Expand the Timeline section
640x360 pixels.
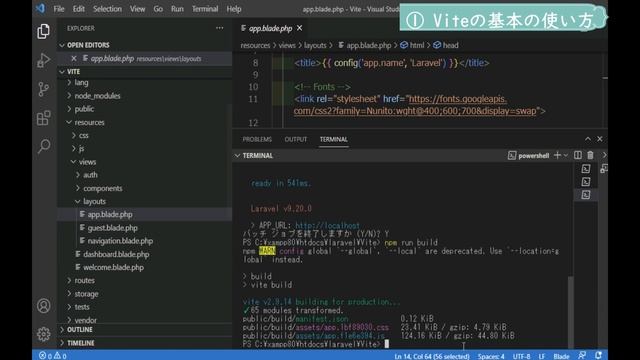(x=80, y=343)
